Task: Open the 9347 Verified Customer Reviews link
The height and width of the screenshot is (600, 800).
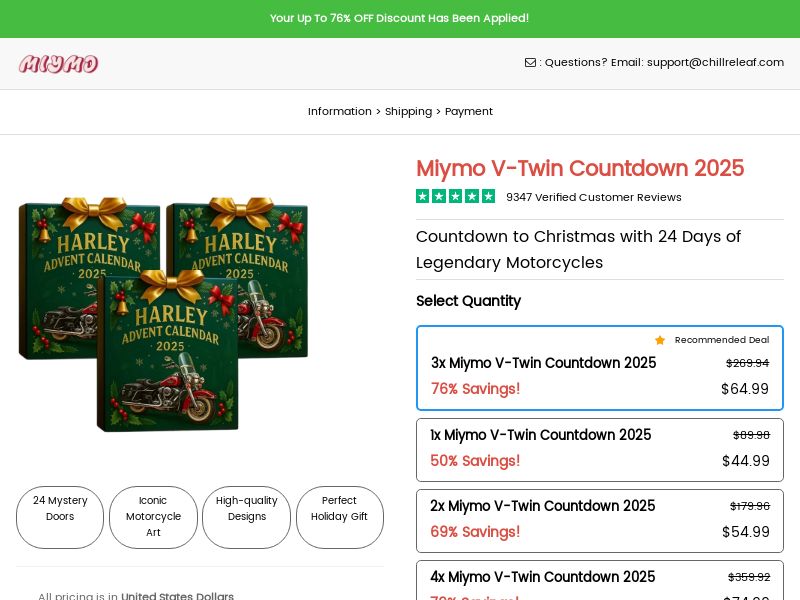Action: coord(593,197)
